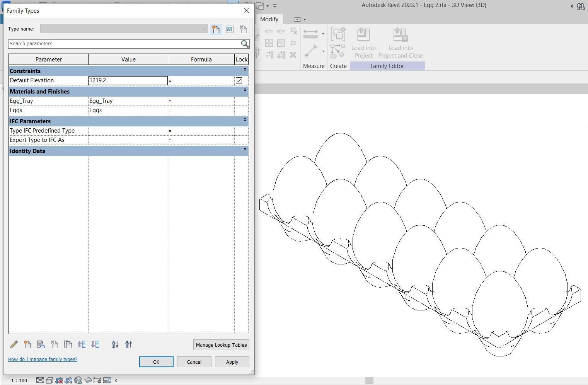The height and width of the screenshot is (385, 588).
Task: Expand the Identity Data section
Action: (x=245, y=150)
